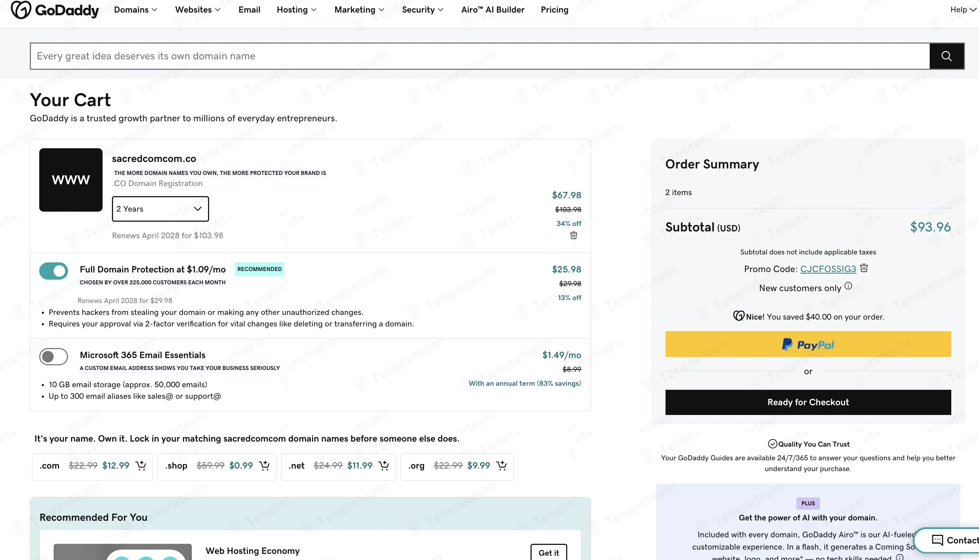This screenshot has height=560, width=979.
Task: Click the RECOMMENDED badge
Action: pyautogui.click(x=260, y=269)
